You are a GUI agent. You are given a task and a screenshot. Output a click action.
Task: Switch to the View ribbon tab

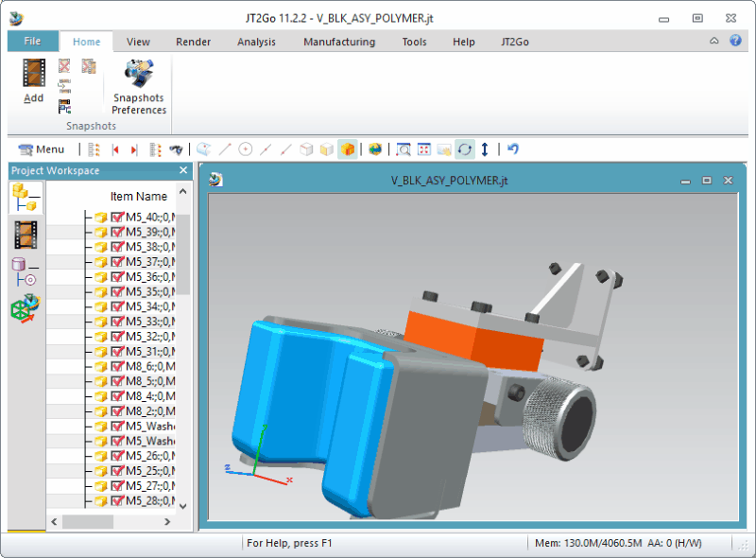138,42
